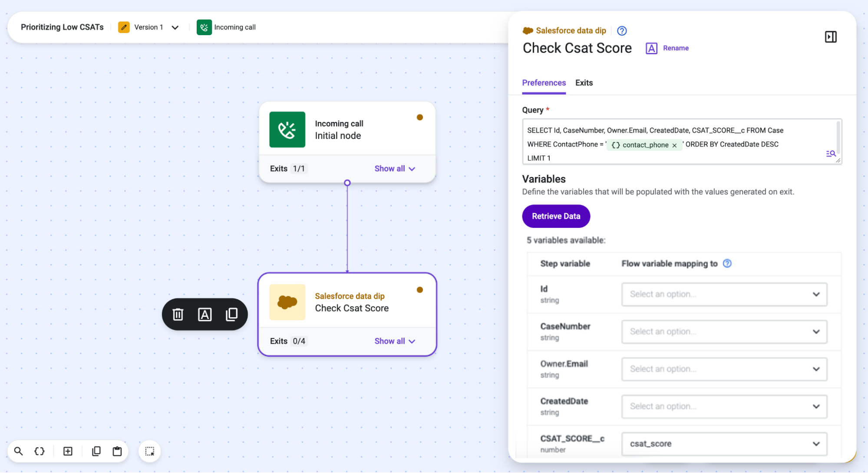
Task: Click the pencil version icon in the header
Action: [124, 27]
